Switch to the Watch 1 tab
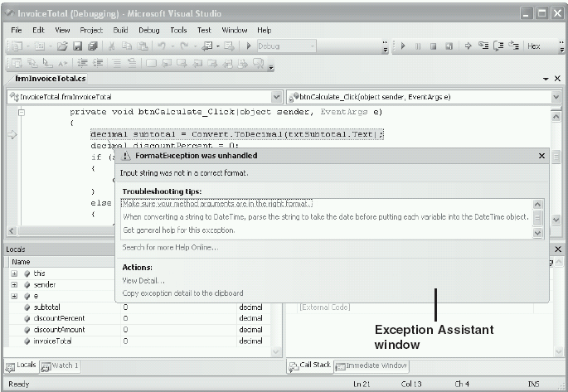The height and width of the screenshot is (392, 568). (60, 366)
